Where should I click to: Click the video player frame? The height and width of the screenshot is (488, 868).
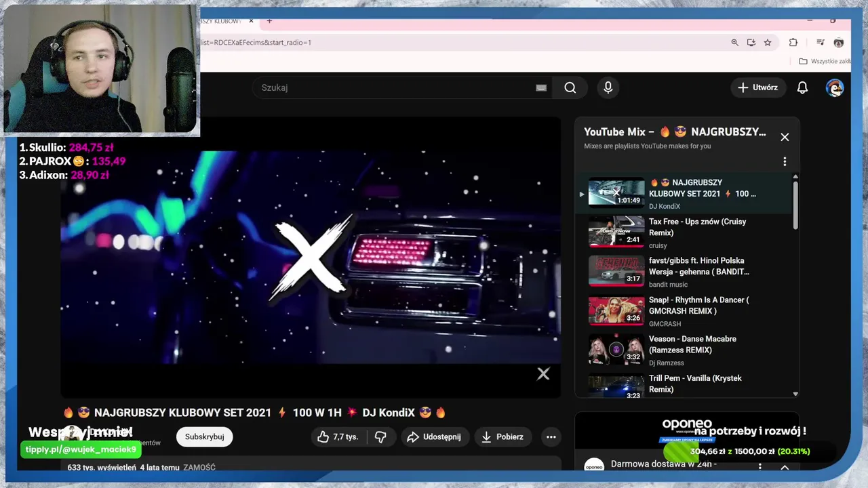[x=311, y=258]
